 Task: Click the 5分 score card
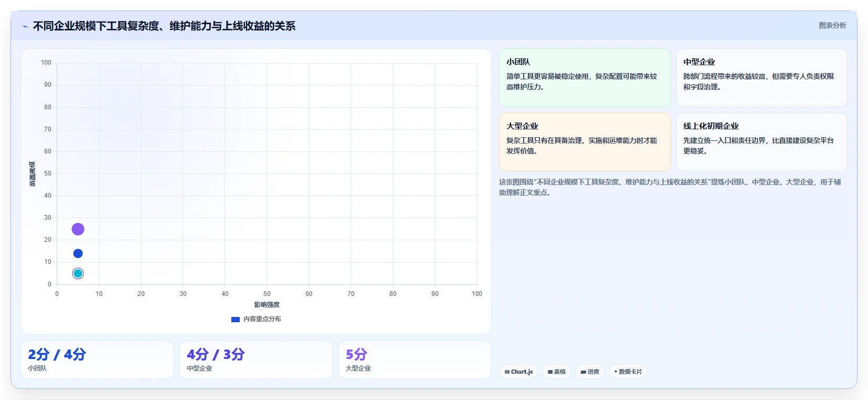(x=415, y=360)
